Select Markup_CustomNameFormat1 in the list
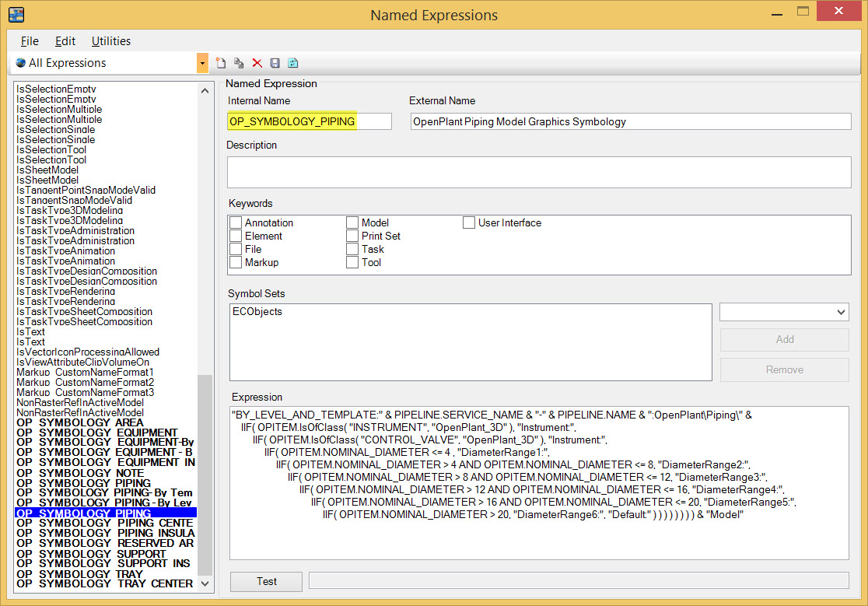868x606 pixels. [x=86, y=372]
